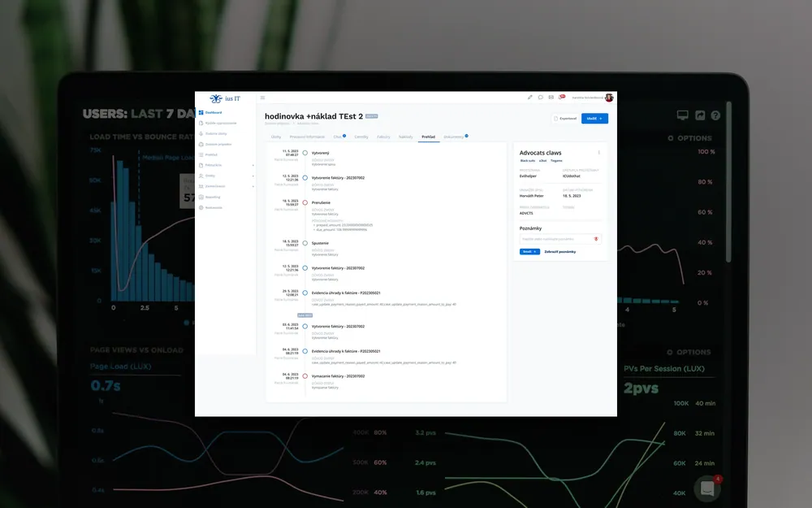This screenshot has height=508, width=812.
Task: Open the Zobraziť poznámky link
Action: pos(559,252)
